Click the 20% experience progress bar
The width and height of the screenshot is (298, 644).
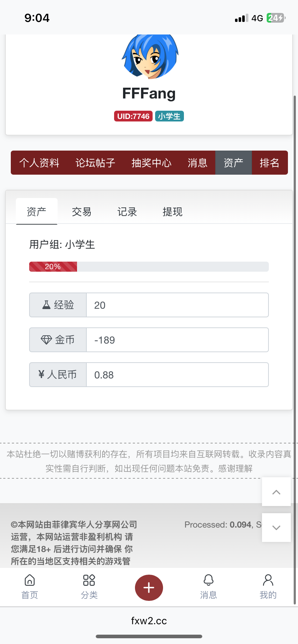tap(53, 266)
